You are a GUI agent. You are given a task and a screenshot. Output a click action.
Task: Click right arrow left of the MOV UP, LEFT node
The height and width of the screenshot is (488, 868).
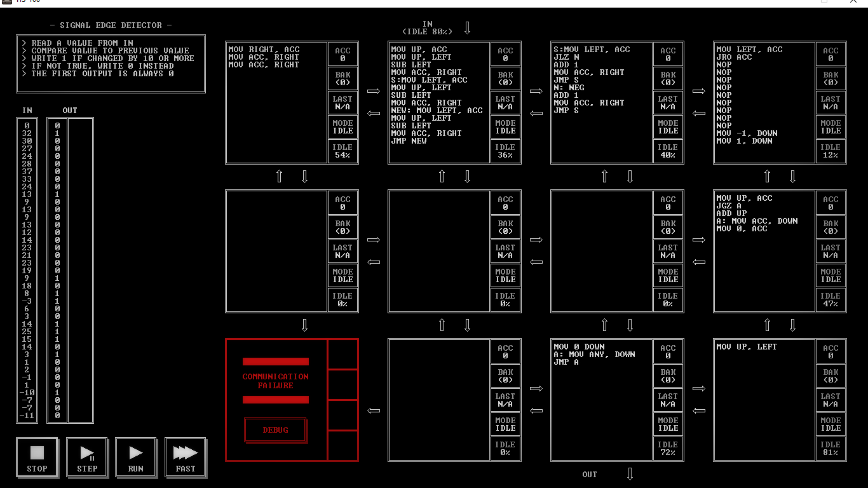(x=699, y=388)
